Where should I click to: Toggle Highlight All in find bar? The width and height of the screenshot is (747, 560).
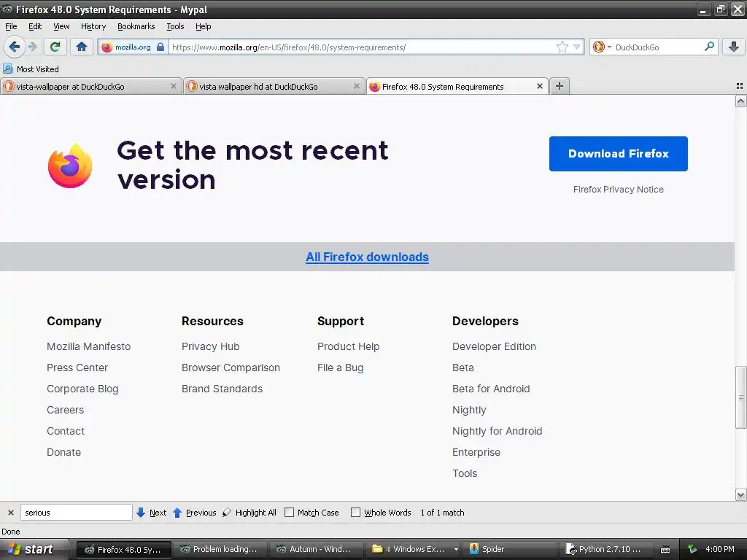(x=249, y=513)
